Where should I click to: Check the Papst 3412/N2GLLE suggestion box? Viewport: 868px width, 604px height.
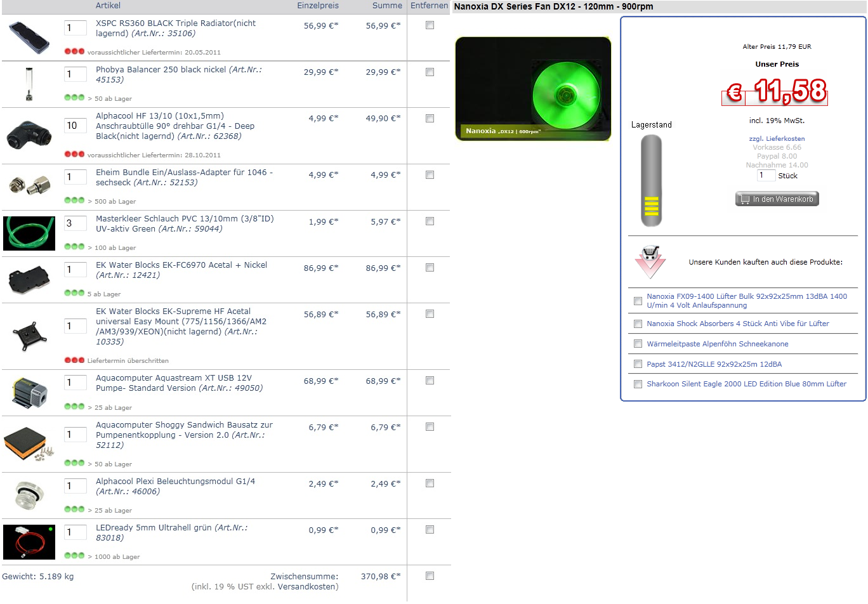click(638, 364)
